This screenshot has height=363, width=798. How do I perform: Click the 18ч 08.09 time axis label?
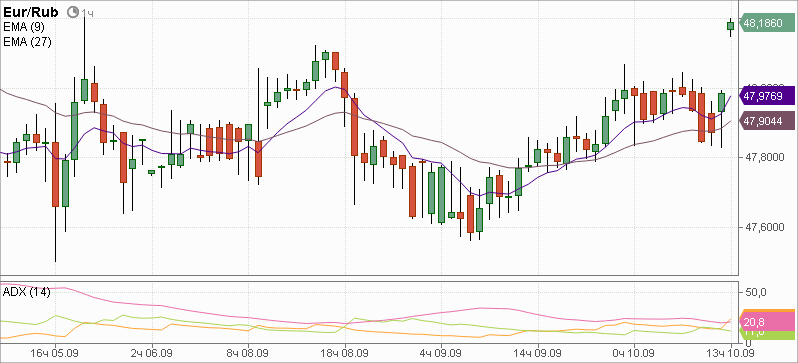pos(346,353)
